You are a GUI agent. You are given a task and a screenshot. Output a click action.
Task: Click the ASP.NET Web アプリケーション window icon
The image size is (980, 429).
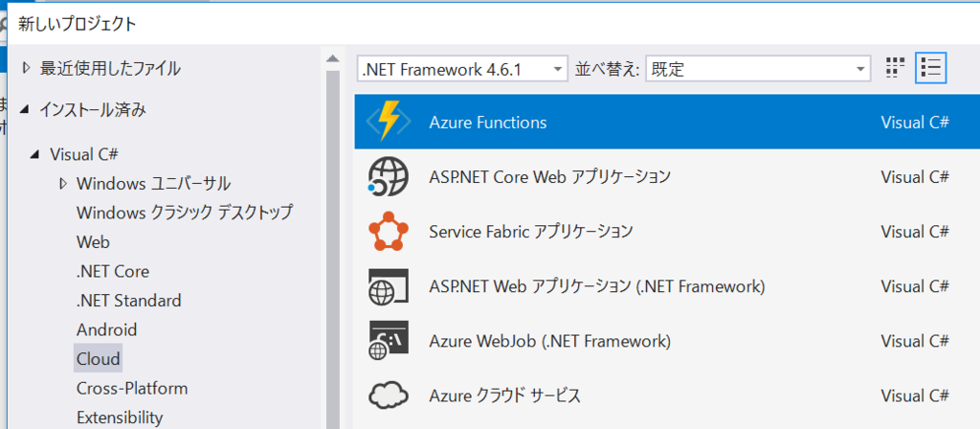389,285
